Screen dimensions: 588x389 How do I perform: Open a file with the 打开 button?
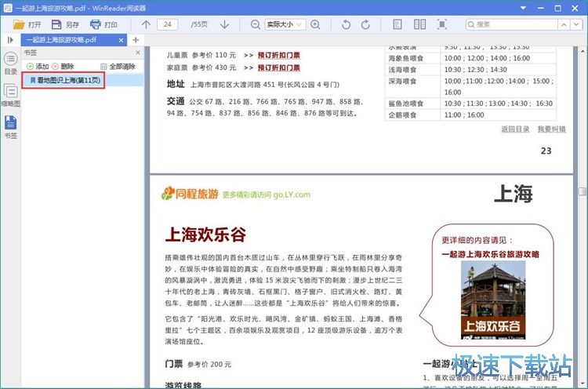[27, 25]
